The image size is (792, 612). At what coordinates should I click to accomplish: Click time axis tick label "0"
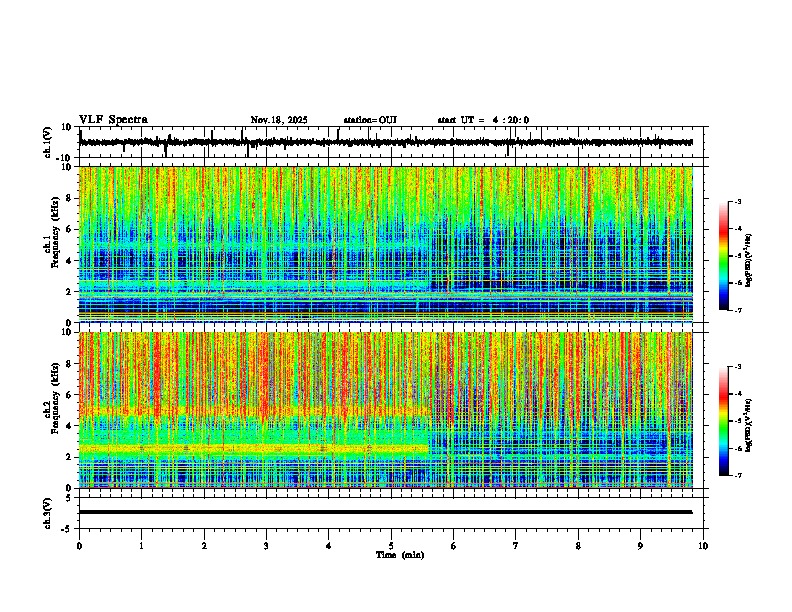pos(79,546)
